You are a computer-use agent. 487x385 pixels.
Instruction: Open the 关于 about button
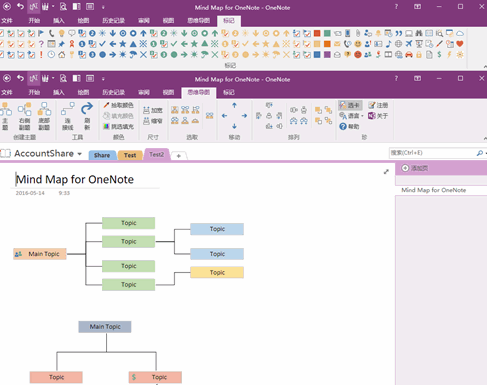click(x=378, y=116)
